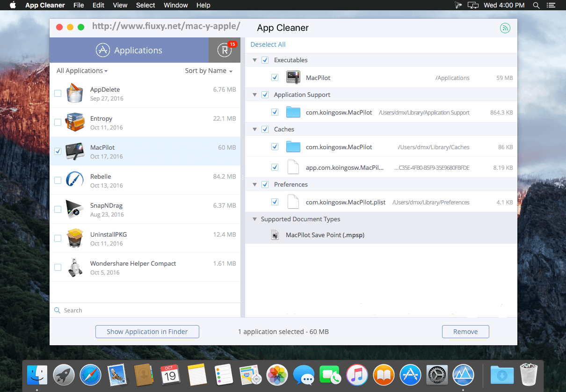This screenshot has width=566, height=392.
Task: Click the Wed 4:00 PM clock
Action: pos(504,5)
